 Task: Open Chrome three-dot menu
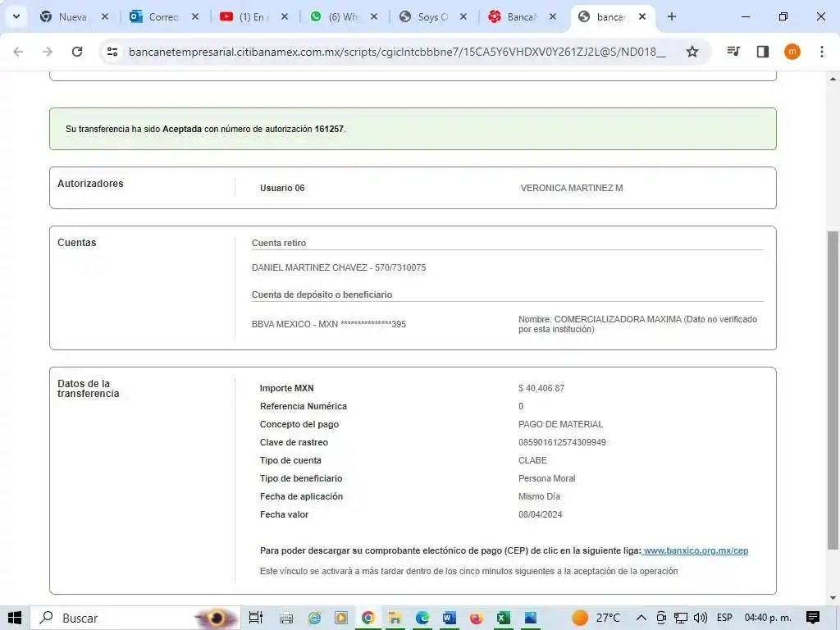click(821, 52)
